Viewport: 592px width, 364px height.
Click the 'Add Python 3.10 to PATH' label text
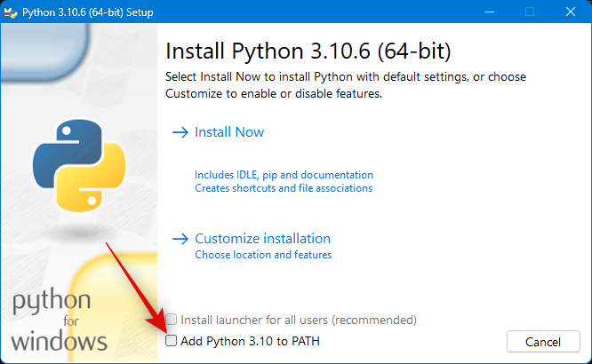tap(249, 341)
